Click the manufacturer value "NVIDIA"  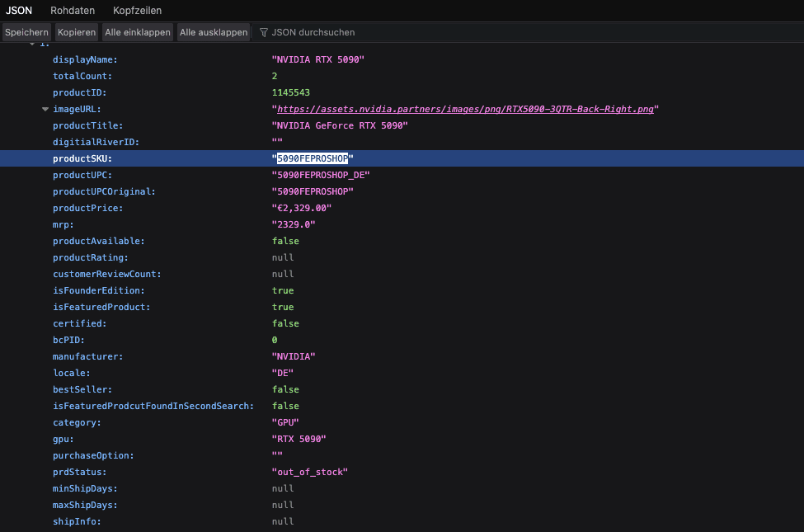[294, 356]
